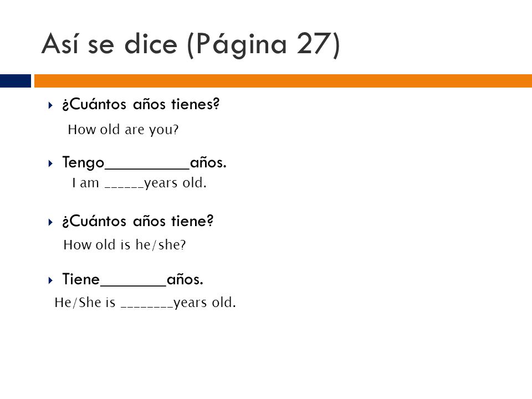Image resolution: width=532 pixels, height=399 pixels.
Task: Click the dashed blank in He/She is line
Action: (x=147, y=307)
